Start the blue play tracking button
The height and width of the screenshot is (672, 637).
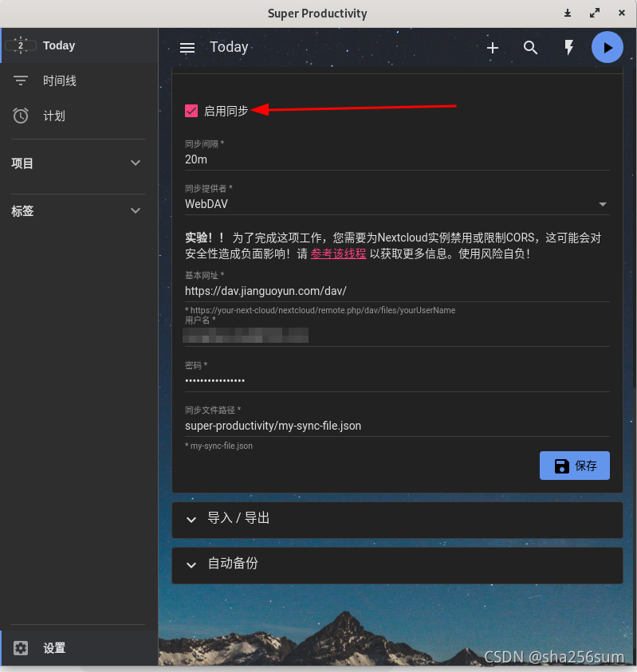[607, 47]
